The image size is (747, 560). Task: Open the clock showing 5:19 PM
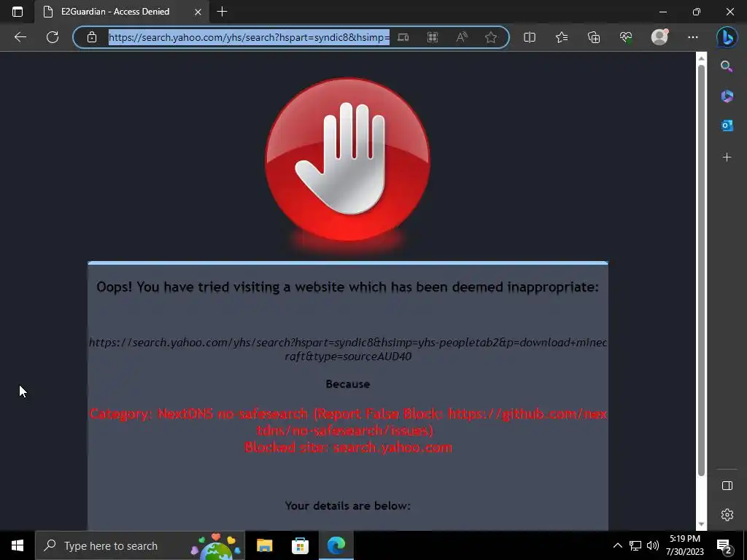click(x=685, y=545)
